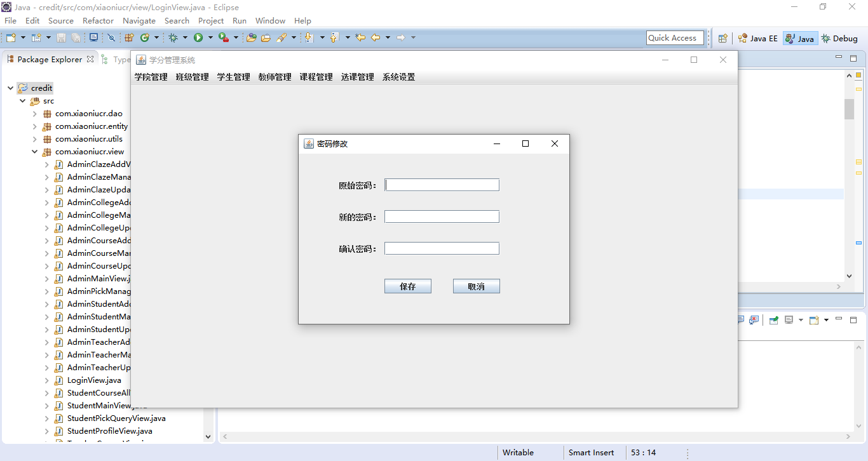Click the Pin Console icon
The image size is (868, 461).
click(x=774, y=320)
